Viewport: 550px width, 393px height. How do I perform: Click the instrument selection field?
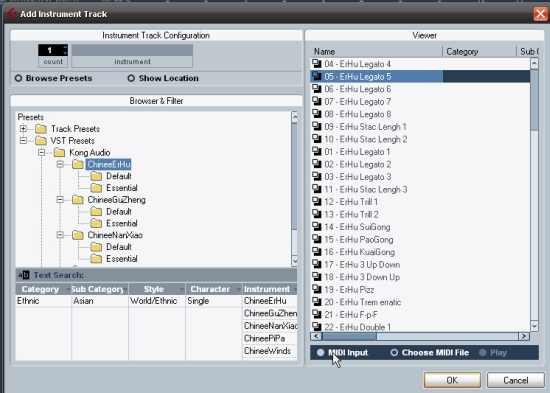click(132, 50)
